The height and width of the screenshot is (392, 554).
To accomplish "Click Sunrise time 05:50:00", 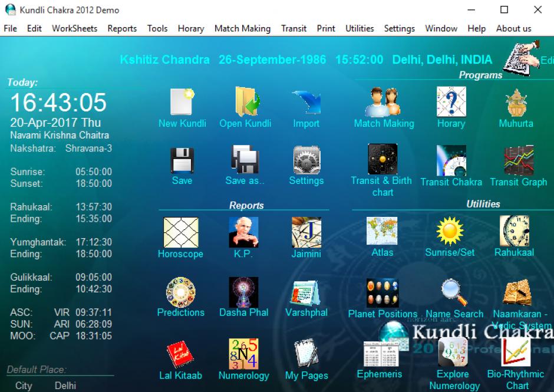I will point(94,172).
